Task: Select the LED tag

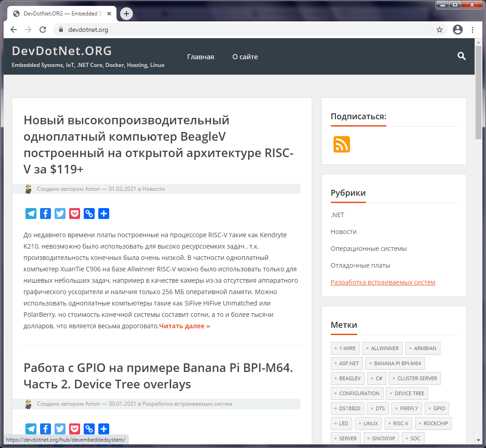Action: [x=342, y=423]
